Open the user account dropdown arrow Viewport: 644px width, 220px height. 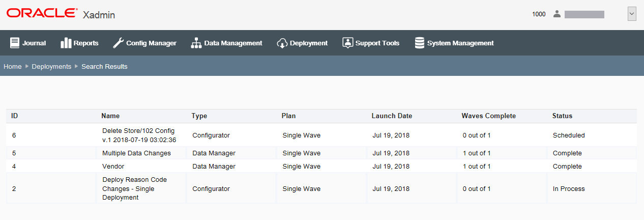point(632,14)
